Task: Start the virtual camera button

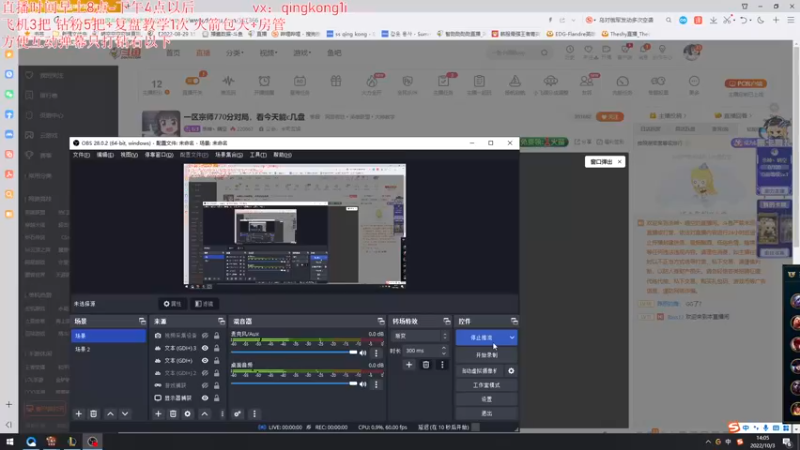Action: tap(480, 371)
